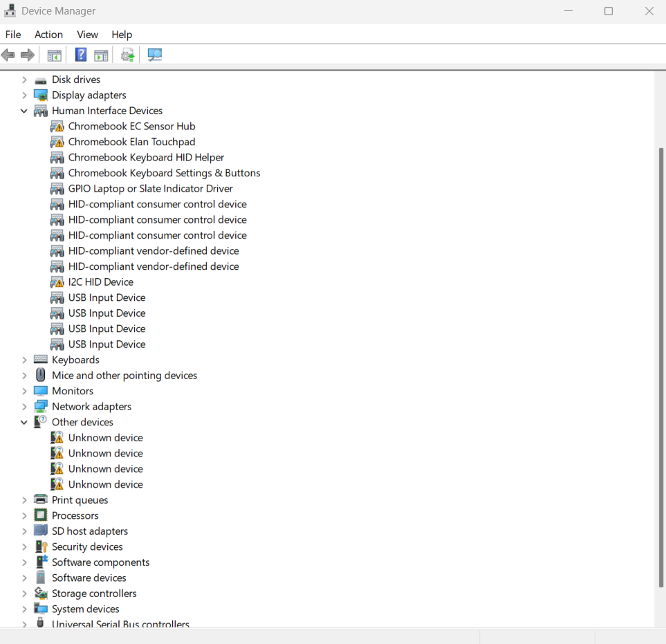Collapse the Human Interface Devices category

click(x=24, y=111)
